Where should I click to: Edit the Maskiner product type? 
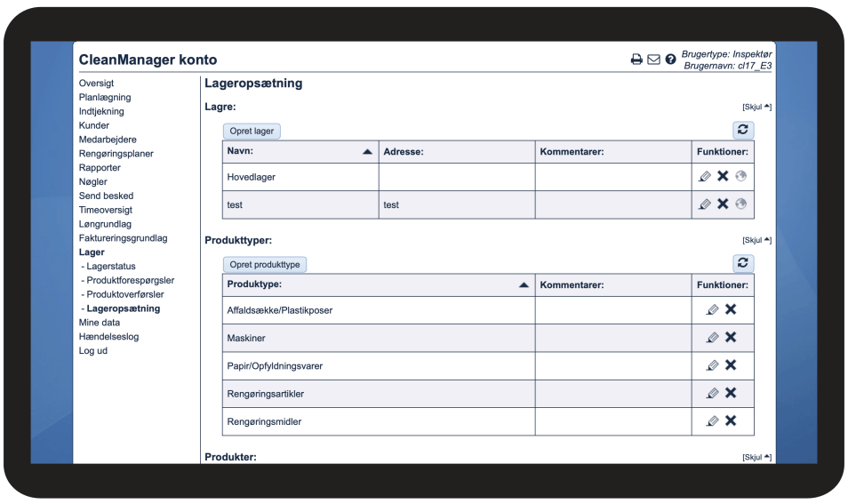(x=713, y=338)
